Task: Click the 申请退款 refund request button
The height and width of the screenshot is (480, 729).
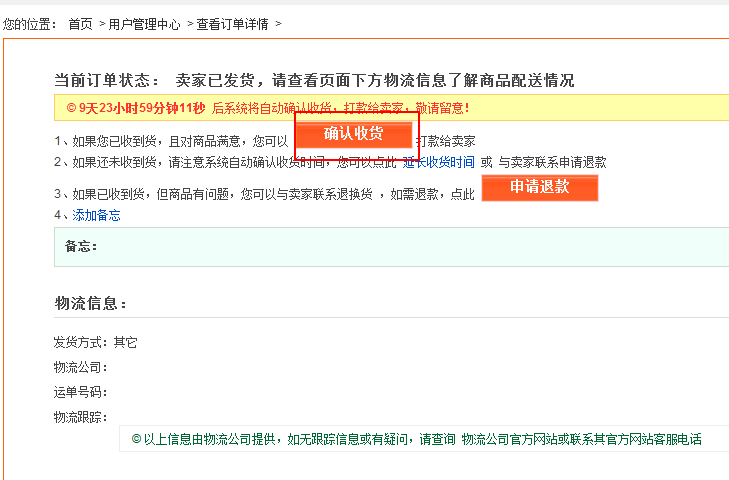Action: click(540, 187)
